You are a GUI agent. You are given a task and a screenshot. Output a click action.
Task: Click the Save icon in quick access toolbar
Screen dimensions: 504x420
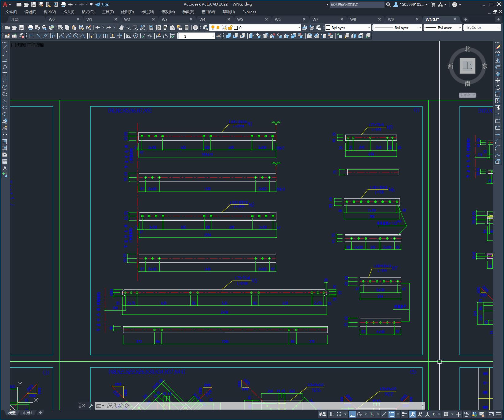point(34,5)
